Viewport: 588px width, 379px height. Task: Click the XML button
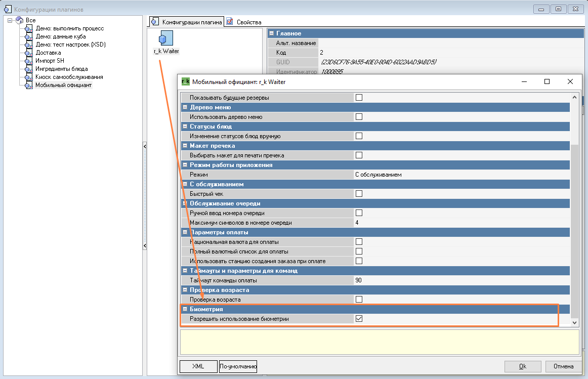[198, 366]
